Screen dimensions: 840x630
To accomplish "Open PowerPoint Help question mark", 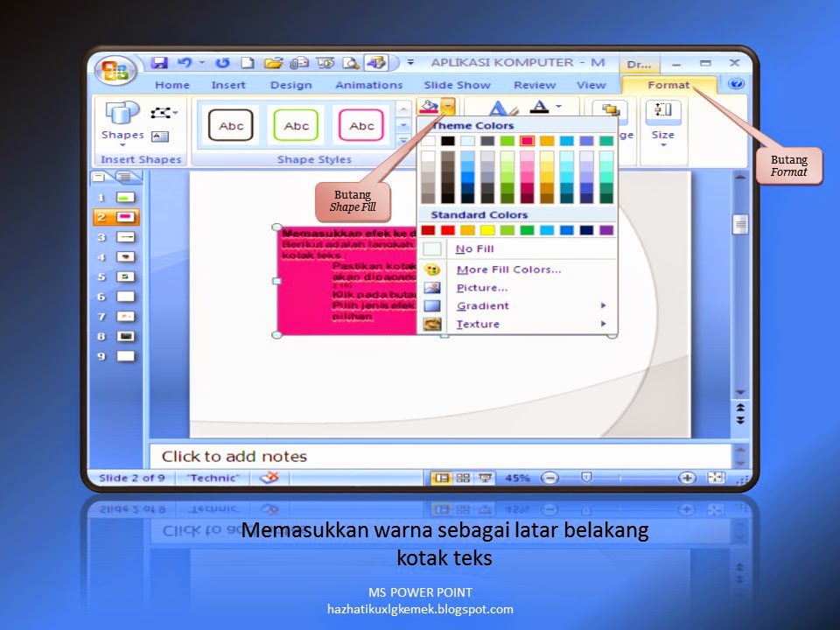I will 736,84.
